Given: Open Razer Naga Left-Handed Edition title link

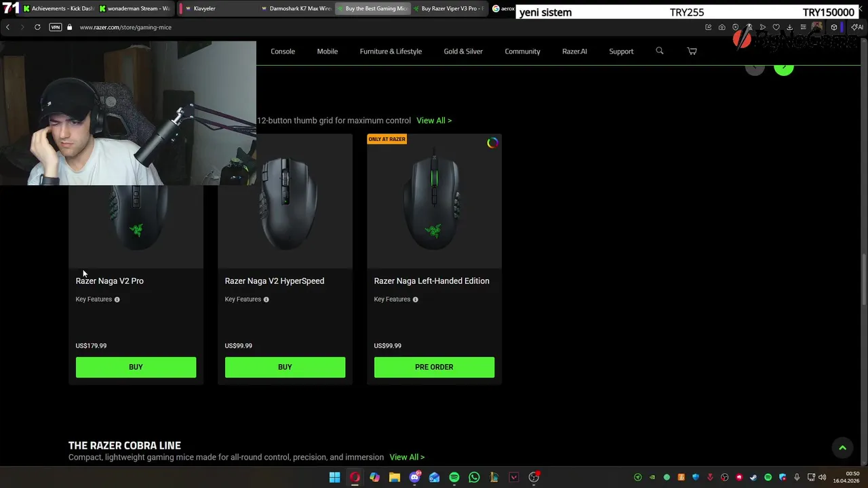Looking at the screenshot, I should tap(431, 281).
